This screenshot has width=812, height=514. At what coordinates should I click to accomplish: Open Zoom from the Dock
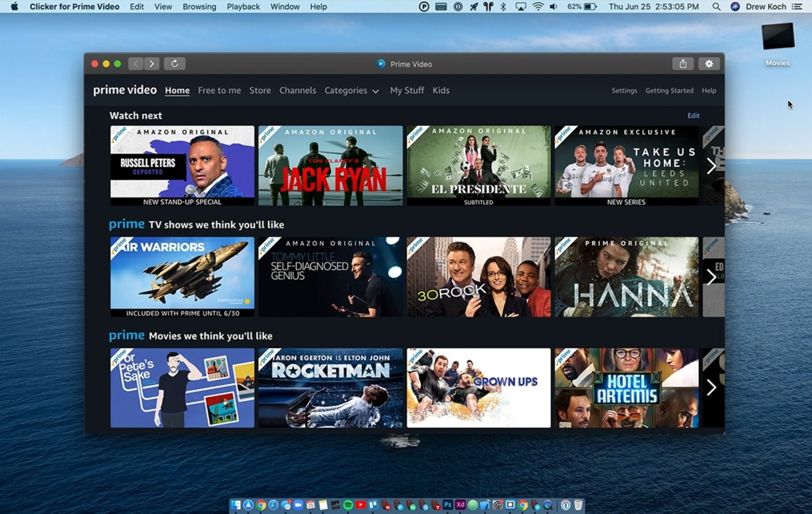point(298,505)
